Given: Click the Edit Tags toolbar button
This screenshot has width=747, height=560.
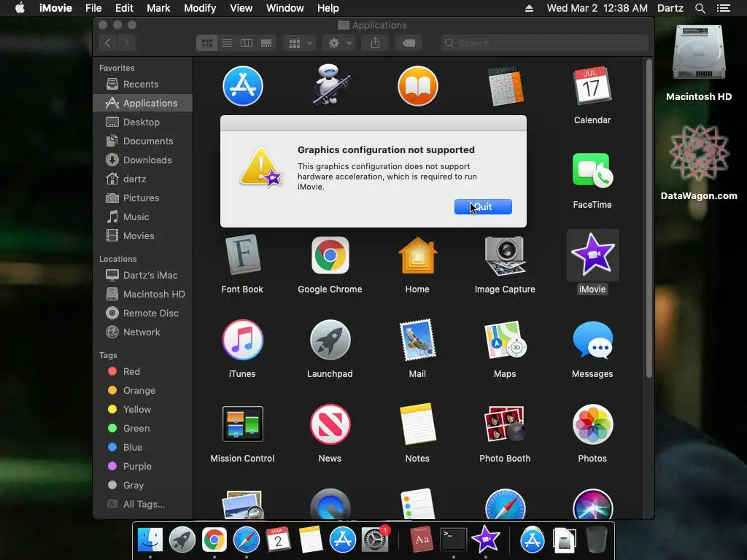Looking at the screenshot, I should pos(409,43).
